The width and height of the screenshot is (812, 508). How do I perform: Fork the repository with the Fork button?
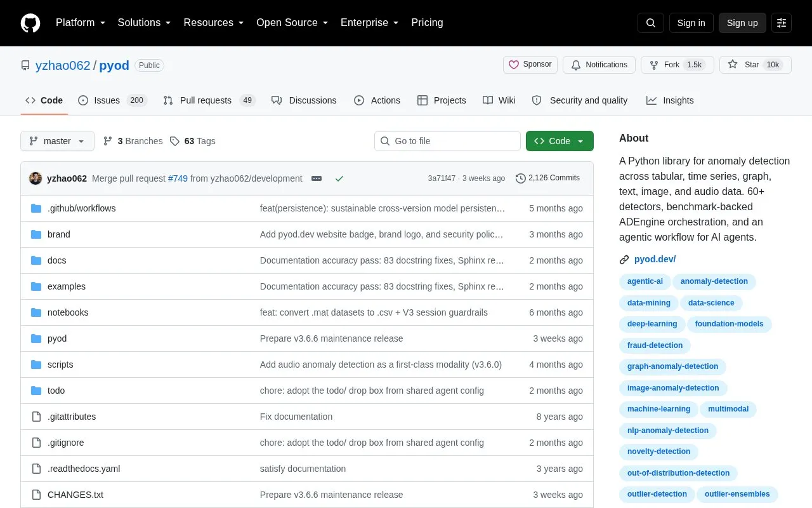[x=678, y=65]
